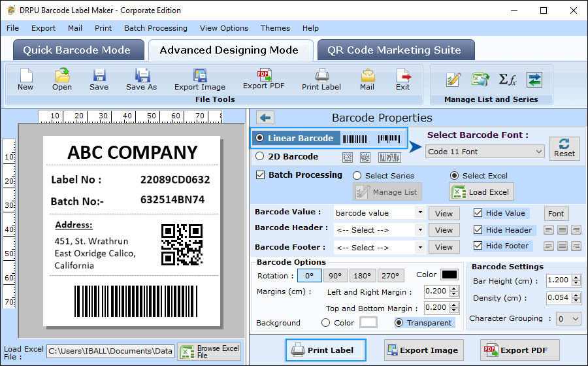Click first linear barcode sample icon
Screen dimensions: 588x366
(x=355, y=139)
